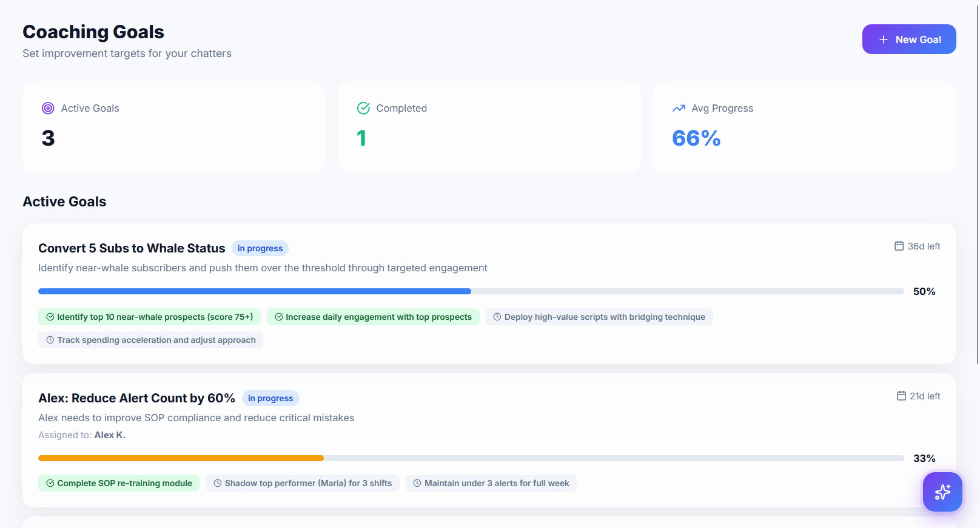Click the sparkle AI assistant floating button
The width and height of the screenshot is (980, 528).
click(942, 492)
